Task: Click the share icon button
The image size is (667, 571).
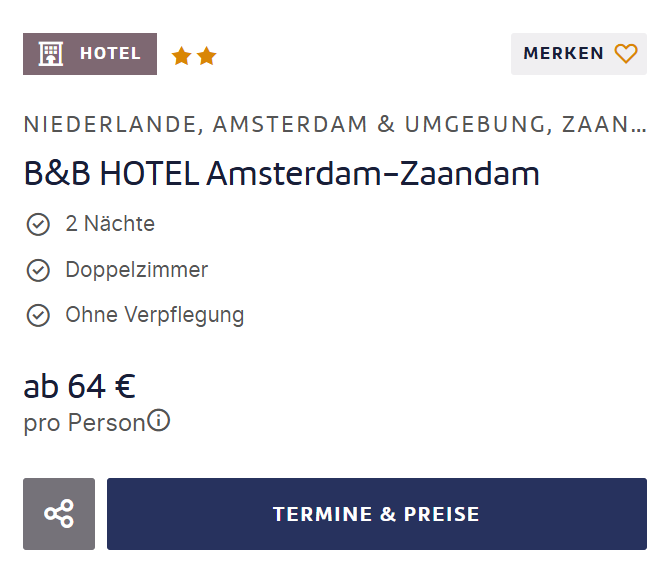Action: click(59, 514)
